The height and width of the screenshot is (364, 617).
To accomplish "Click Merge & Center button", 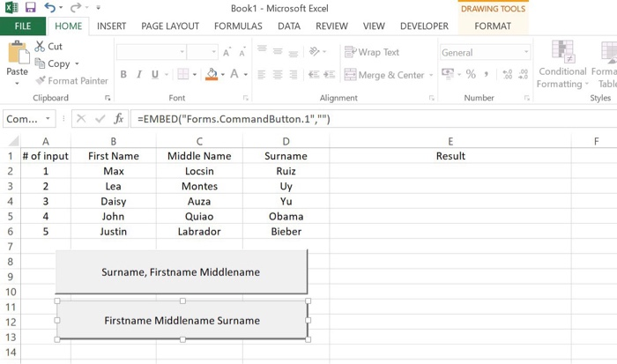I will [384, 75].
